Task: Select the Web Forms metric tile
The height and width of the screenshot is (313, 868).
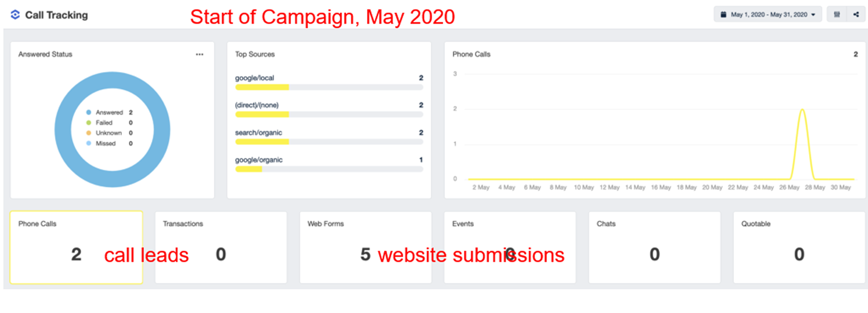Action: tap(366, 247)
